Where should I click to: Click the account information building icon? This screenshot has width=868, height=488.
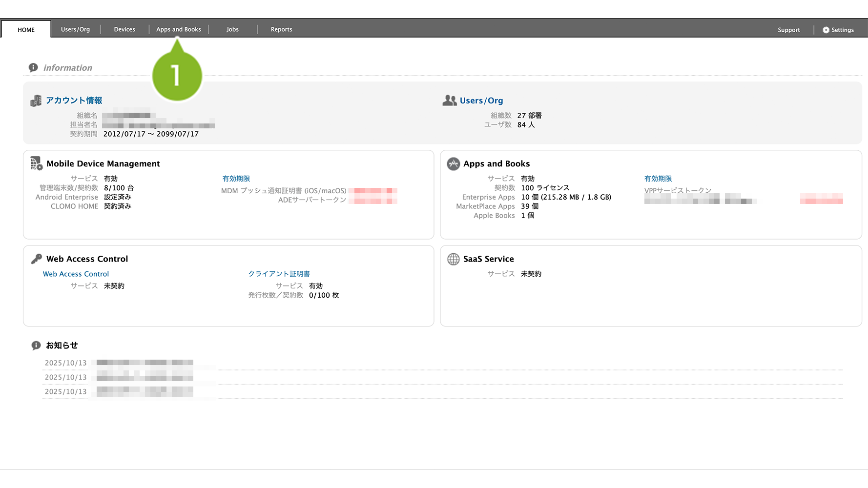coord(36,101)
